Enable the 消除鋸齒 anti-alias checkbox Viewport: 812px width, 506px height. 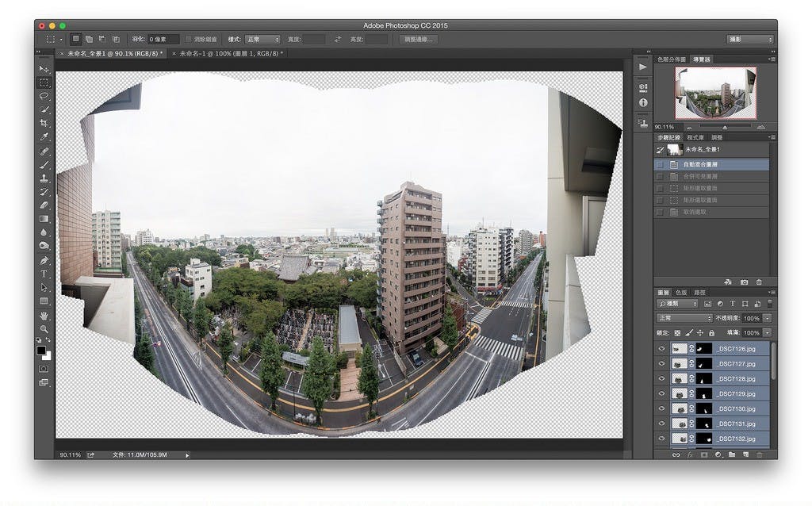pyautogui.click(x=189, y=39)
